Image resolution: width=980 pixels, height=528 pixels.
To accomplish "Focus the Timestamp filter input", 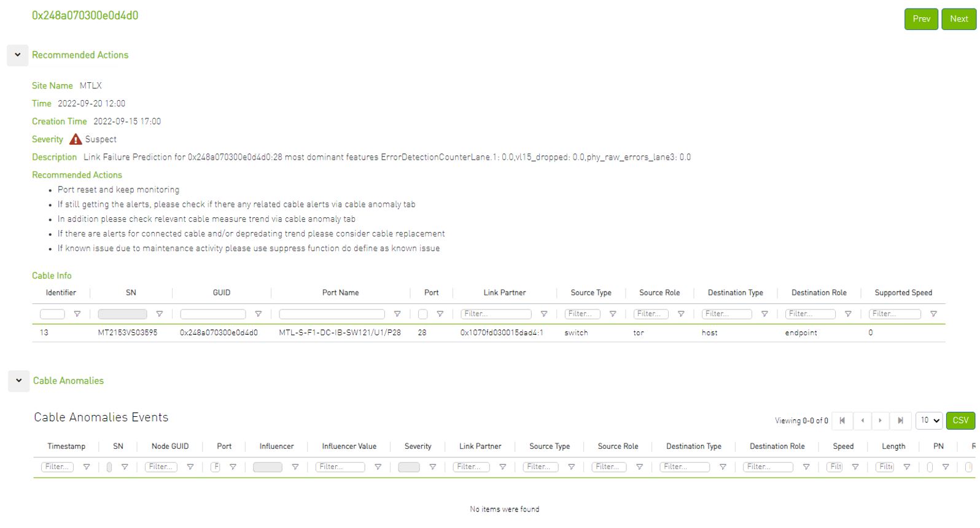I will [57, 467].
